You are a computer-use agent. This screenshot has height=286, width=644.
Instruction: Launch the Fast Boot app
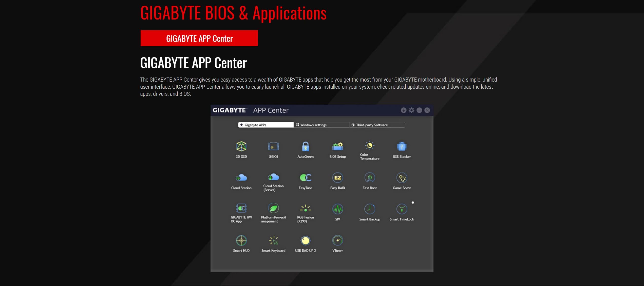[370, 178]
